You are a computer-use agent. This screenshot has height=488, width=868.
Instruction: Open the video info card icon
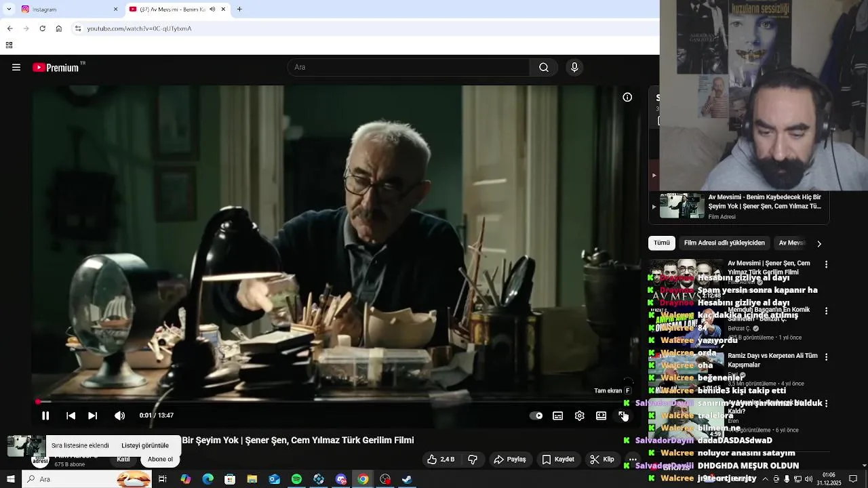(x=627, y=97)
